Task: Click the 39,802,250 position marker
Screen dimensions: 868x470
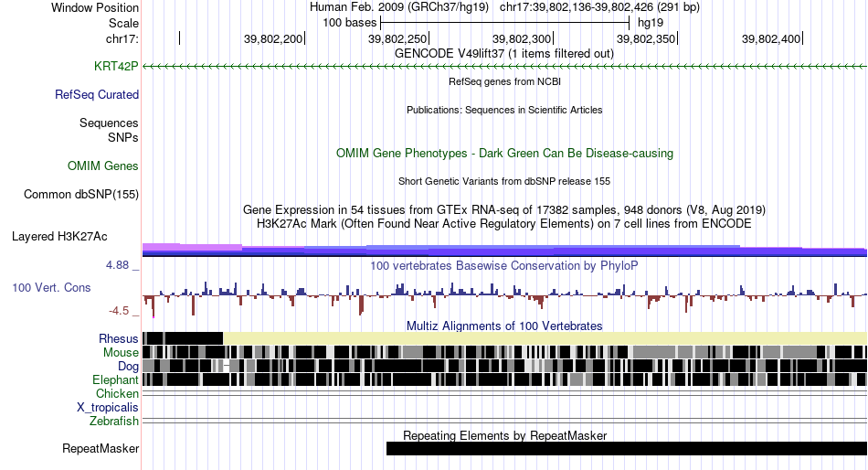Action: [397, 38]
